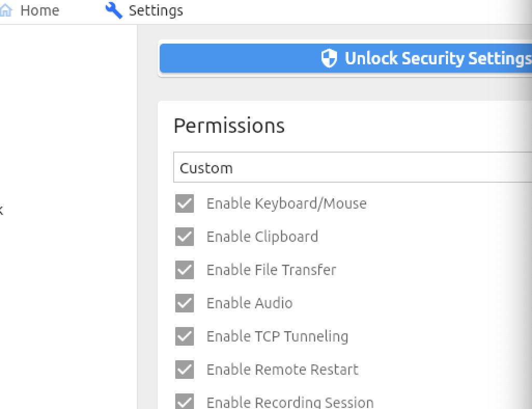
Task: Disable the Enable Clipboard permission
Action: click(x=185, y=237)
